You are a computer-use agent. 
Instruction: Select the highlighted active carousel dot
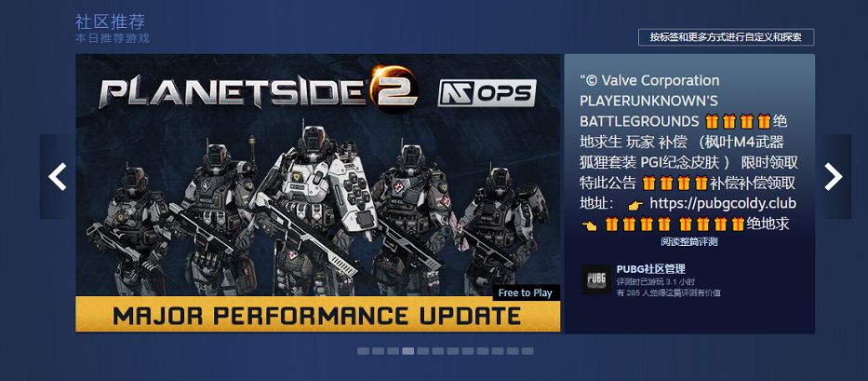coord(408,351)
